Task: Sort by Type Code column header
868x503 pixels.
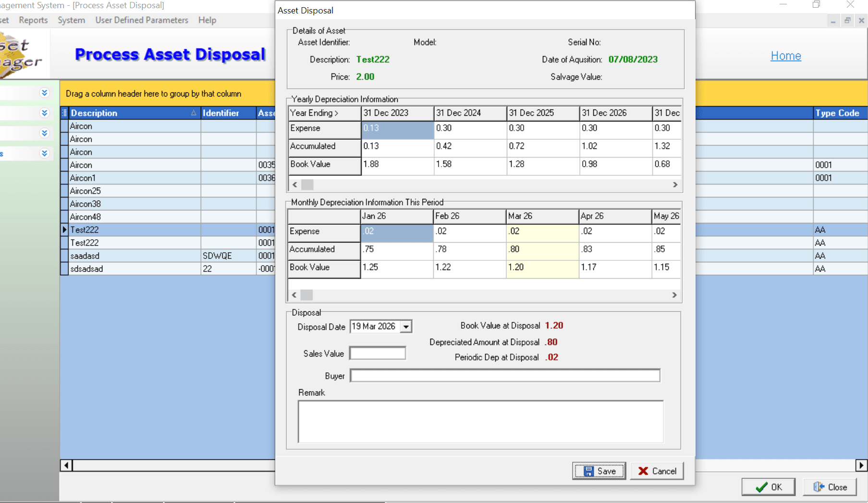Action: [x=840, y=113]
